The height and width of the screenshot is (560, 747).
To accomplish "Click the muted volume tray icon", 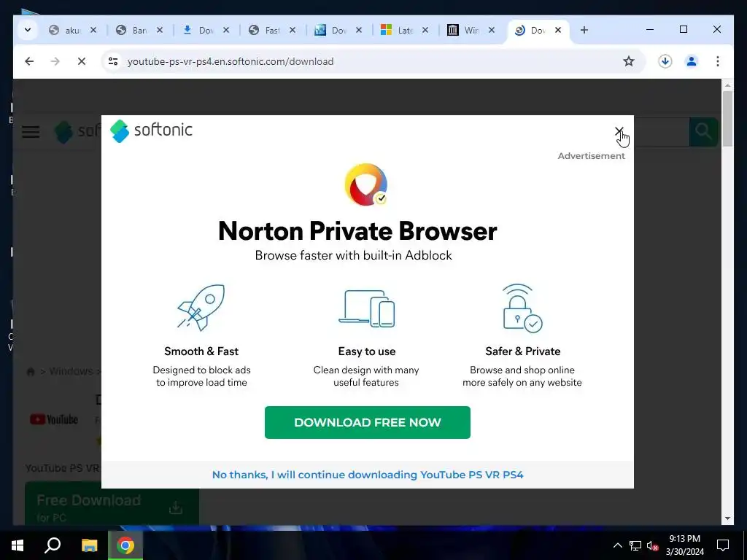I will point(652,545).
